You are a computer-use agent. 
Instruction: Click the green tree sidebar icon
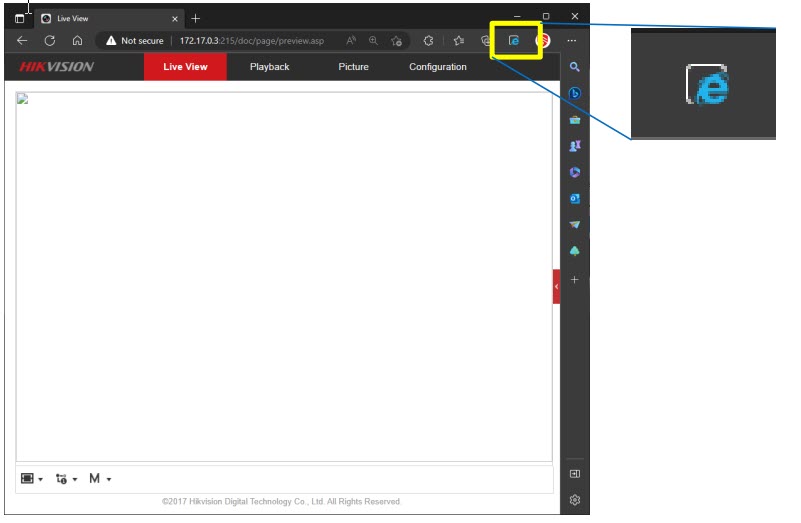tap(575, 251)
